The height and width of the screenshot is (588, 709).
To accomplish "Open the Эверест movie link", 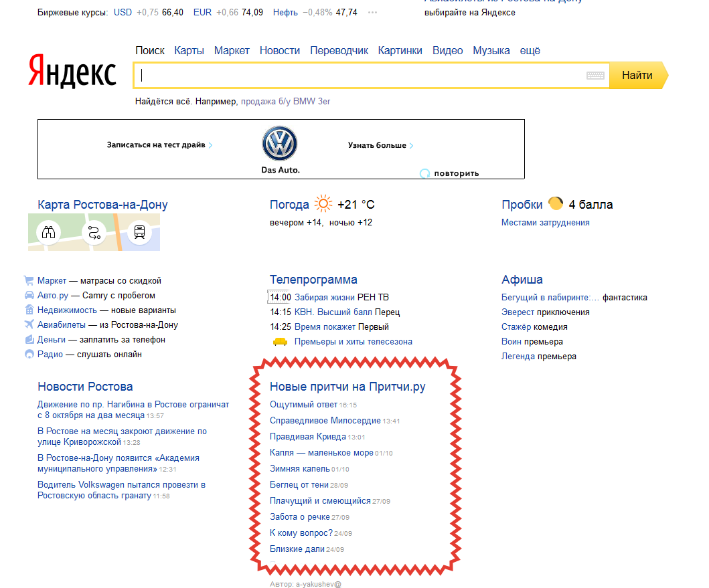I will pyautogui.click(x=518, y=312).
